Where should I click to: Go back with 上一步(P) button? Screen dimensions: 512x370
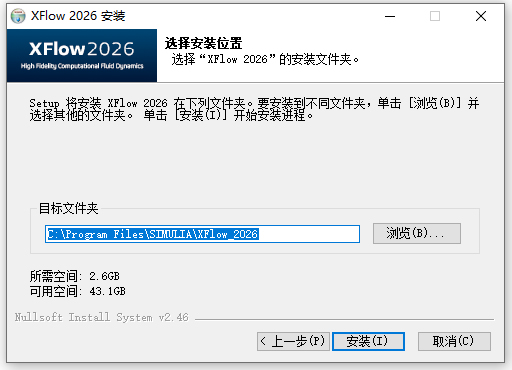point(293,341)
